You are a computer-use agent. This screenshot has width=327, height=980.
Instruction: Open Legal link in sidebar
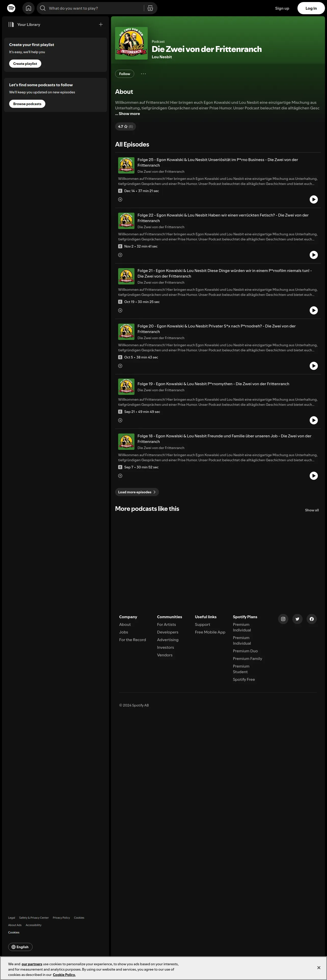12,918
